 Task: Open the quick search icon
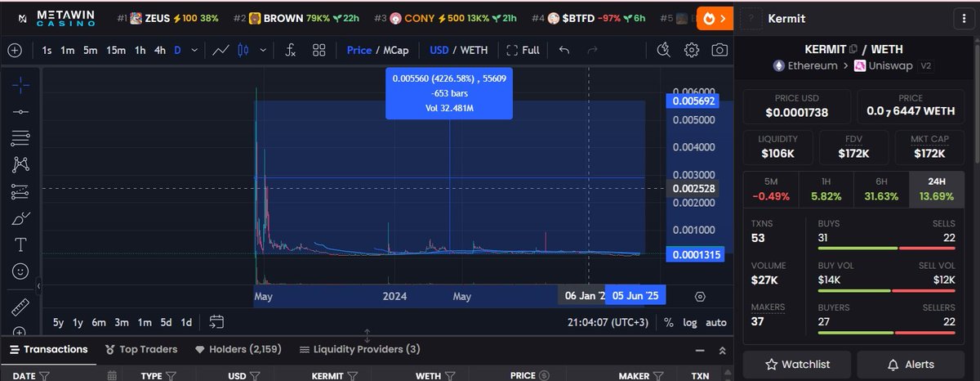662,50
